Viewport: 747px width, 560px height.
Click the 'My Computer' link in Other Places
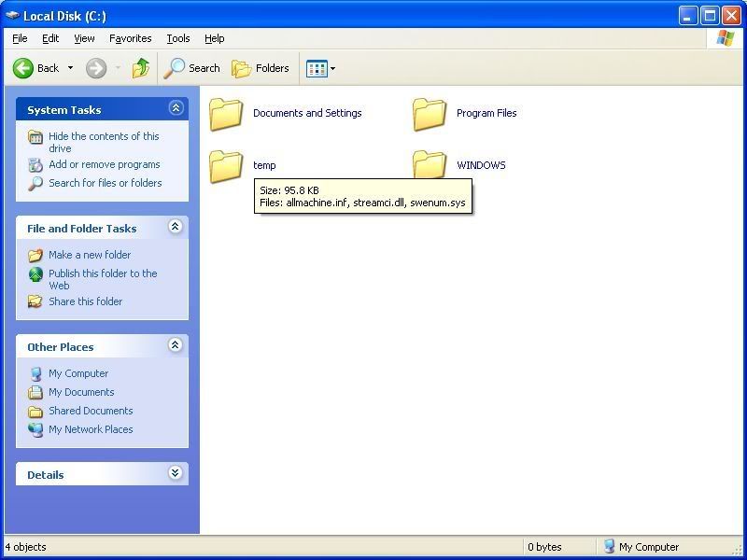tap(78, 374)
